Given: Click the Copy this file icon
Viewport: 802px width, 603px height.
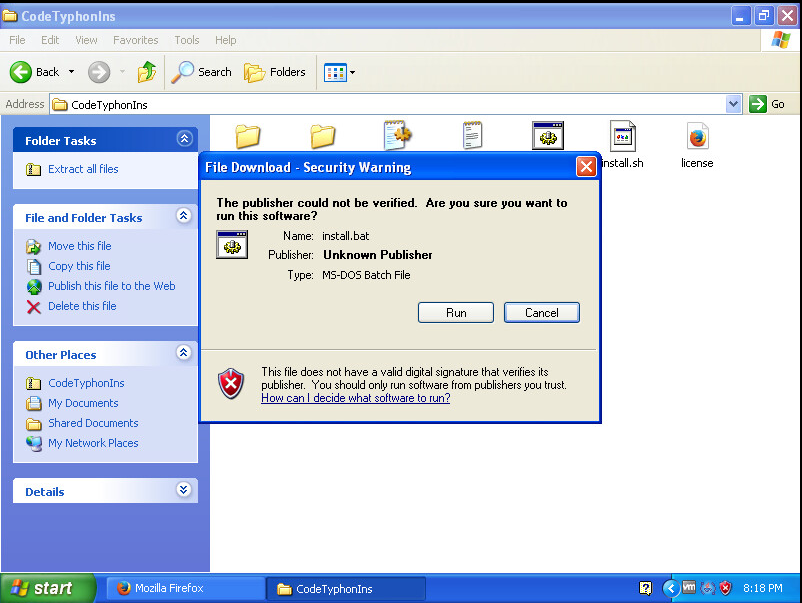Looking at the screenshot, I should 34,267.
